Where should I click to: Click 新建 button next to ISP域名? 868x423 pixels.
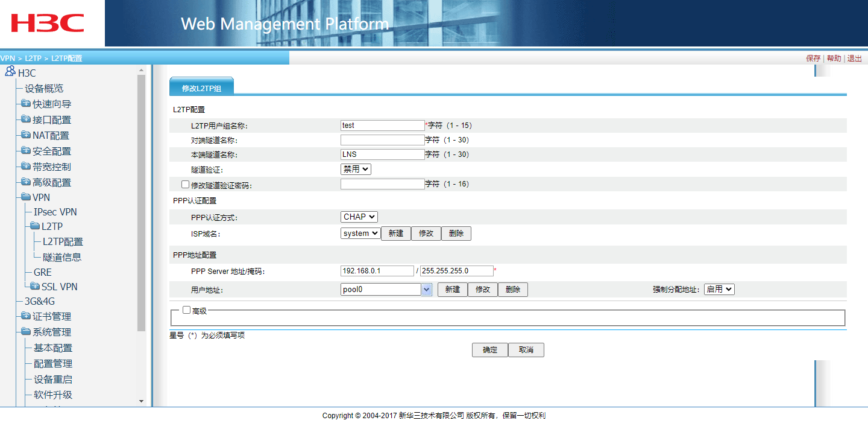click(x=396, y=234)
